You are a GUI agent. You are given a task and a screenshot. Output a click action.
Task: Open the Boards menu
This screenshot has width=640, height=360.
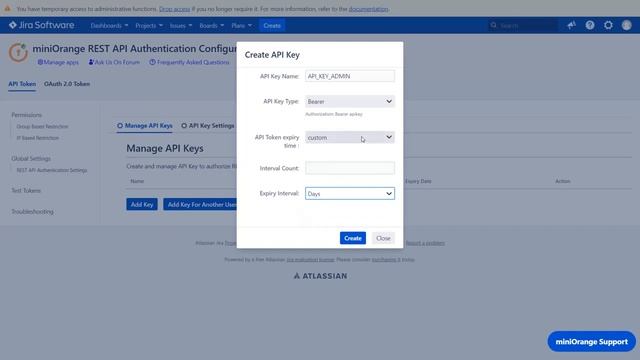(211, 26)
